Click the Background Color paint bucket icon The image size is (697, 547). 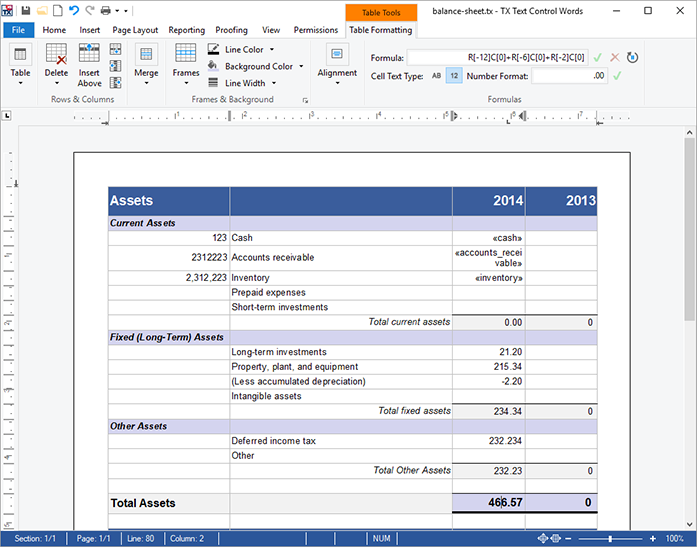(x=213, y=66)
